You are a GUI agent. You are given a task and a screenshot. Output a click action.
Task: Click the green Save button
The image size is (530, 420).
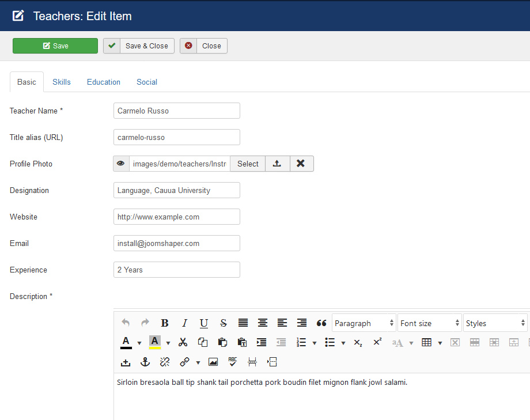[55, 46]
